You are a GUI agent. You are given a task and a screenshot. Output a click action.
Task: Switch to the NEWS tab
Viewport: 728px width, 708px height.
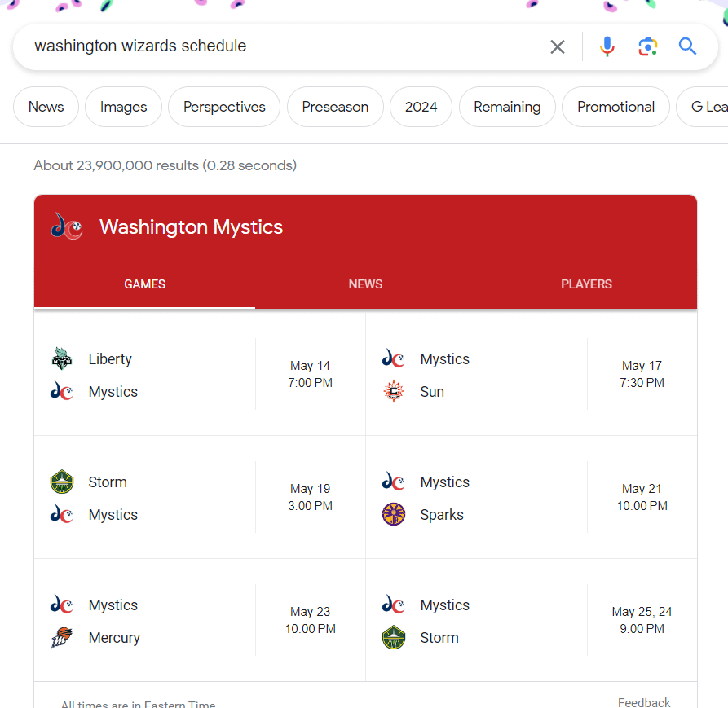365,284
